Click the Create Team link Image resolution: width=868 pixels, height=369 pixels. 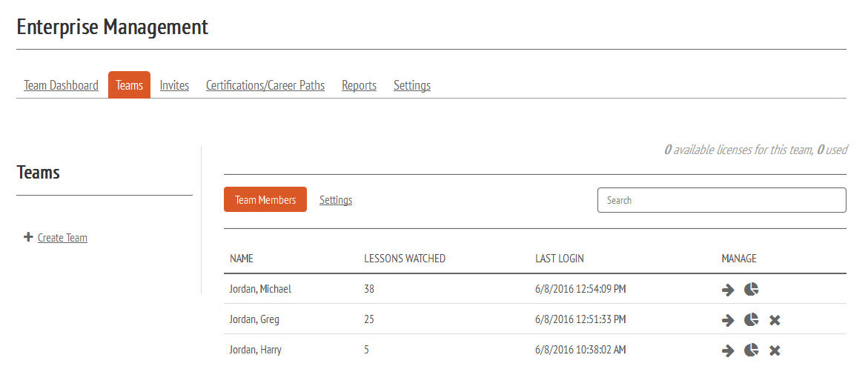62,238
